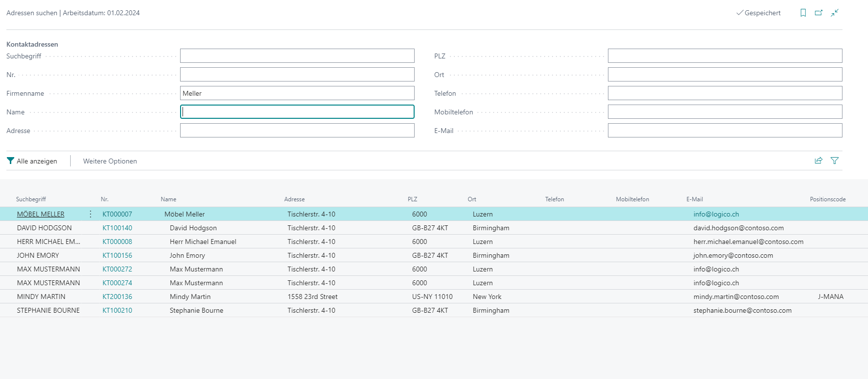Focus the PLZ input field
Viewport: 868px width, 379px height.
pos(725,56)
